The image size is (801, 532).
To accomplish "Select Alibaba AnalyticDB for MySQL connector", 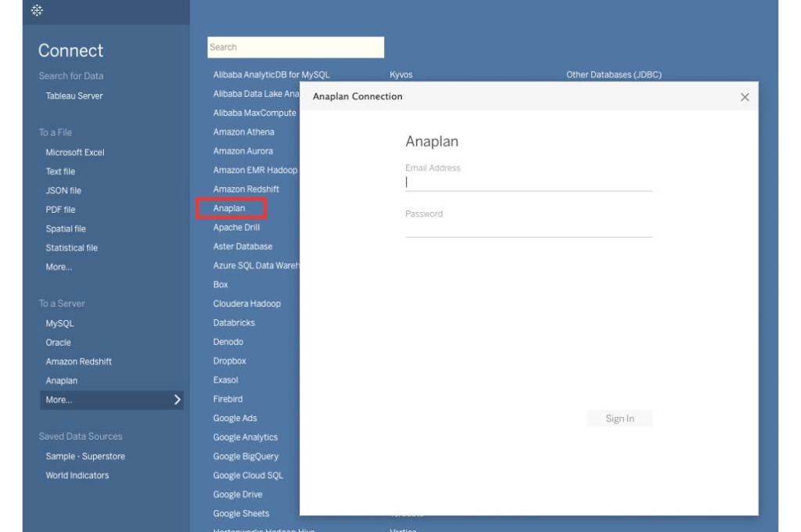I will [271, 74].
